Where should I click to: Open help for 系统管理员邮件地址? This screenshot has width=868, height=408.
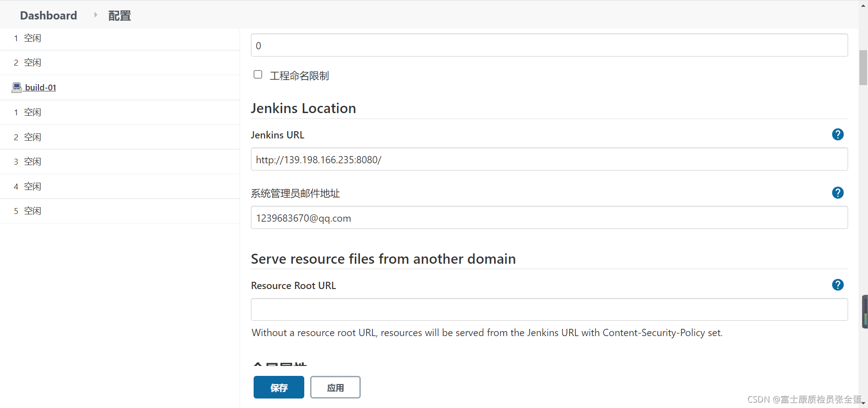click(x=838, y=193)
